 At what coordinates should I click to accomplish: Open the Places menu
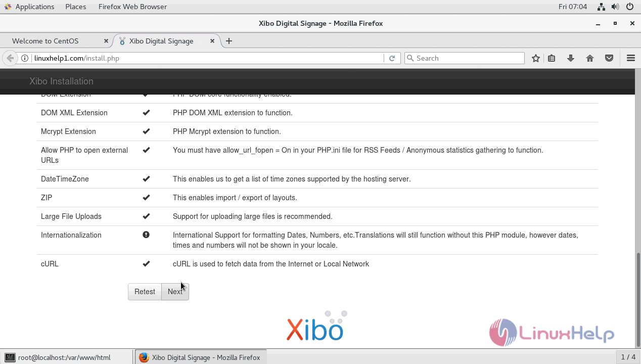76,7
